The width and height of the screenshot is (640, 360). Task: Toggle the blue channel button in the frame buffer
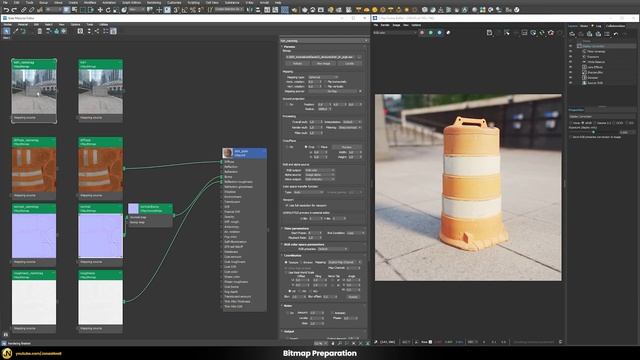(x=439, y=33)
